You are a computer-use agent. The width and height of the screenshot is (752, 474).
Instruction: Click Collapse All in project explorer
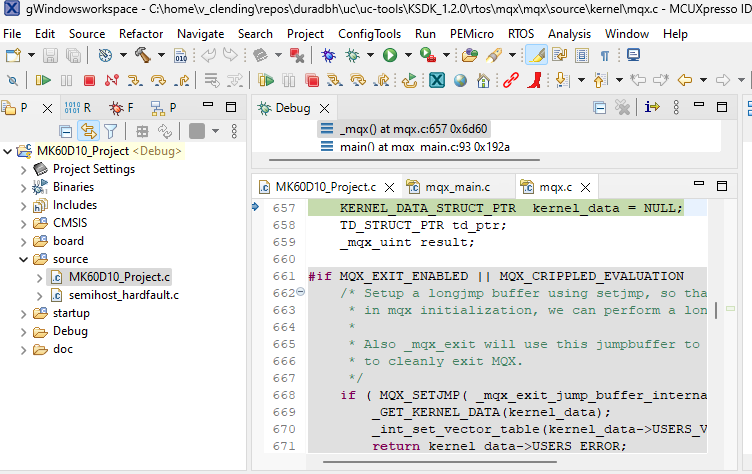[x=66, y=131]
